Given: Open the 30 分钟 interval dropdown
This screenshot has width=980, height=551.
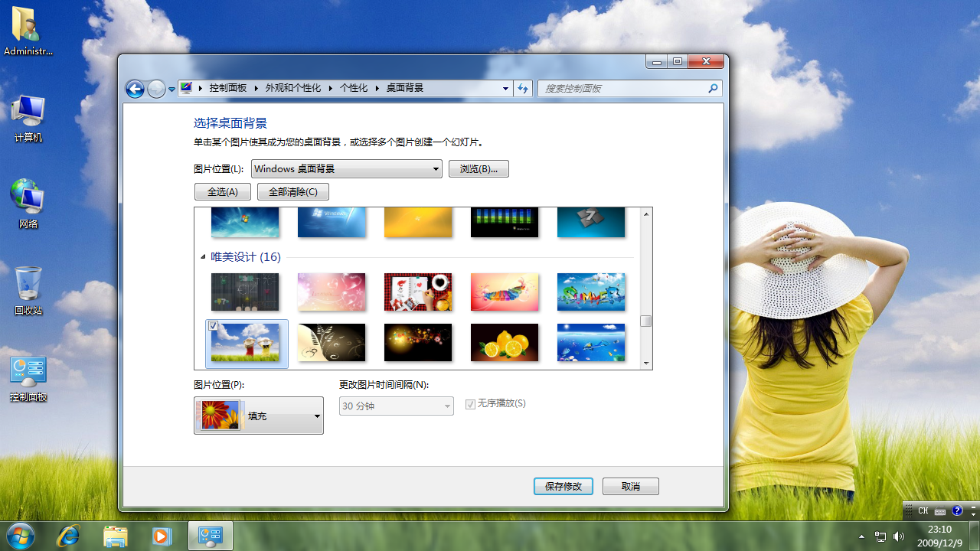Looking at the screenshot, I should pyautogui.click(x=397, y=406).
